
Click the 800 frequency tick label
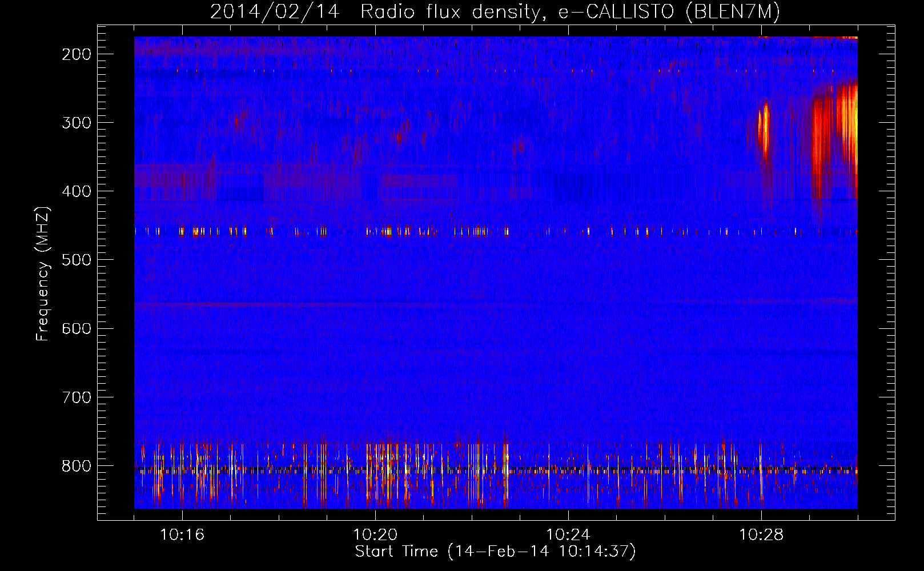77,465
